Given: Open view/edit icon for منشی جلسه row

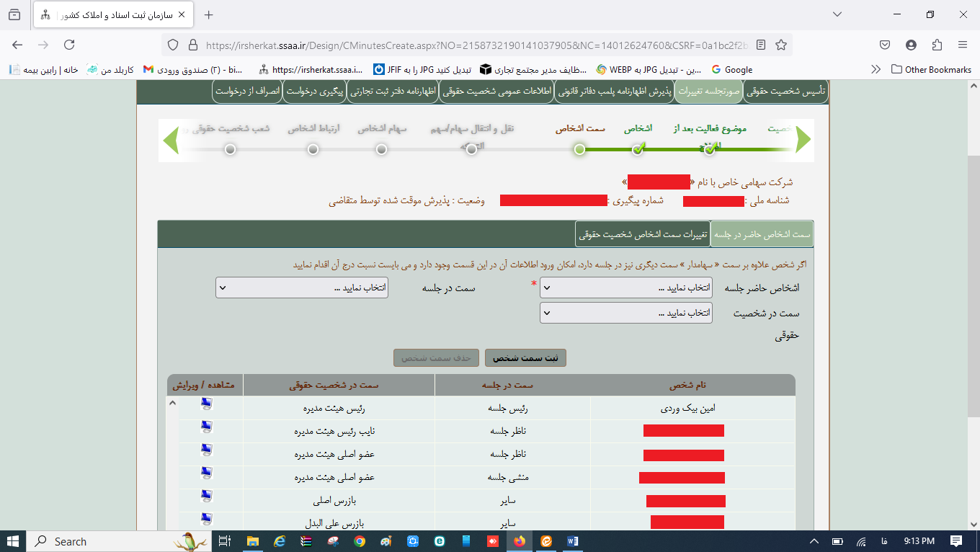Looking at the screenshot, I should [x=207, y=473].
